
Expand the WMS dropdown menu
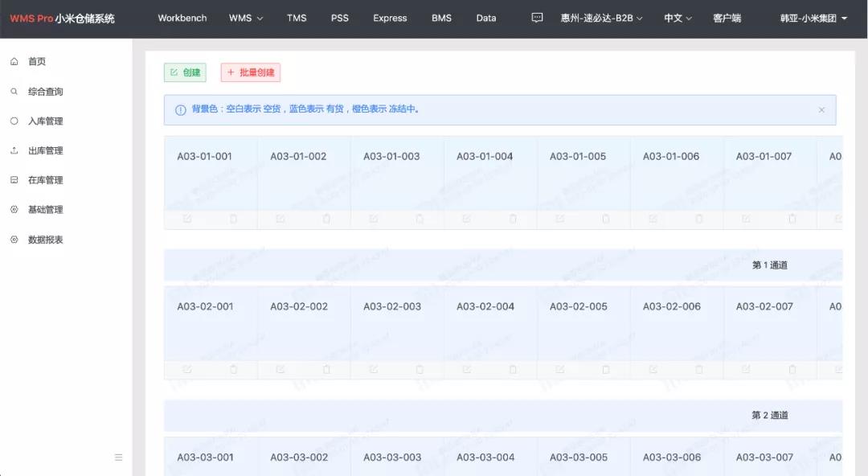(245, 18)
